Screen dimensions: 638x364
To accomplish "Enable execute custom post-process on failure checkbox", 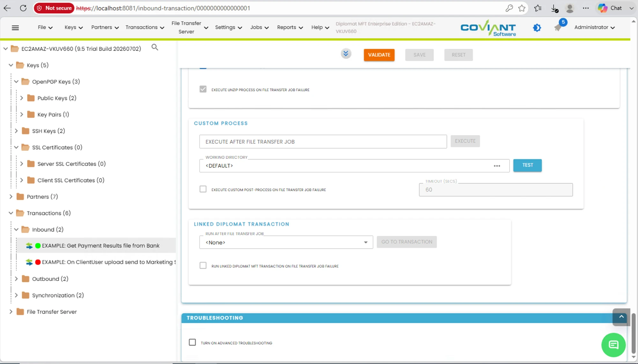I will (x=203, y=189).
